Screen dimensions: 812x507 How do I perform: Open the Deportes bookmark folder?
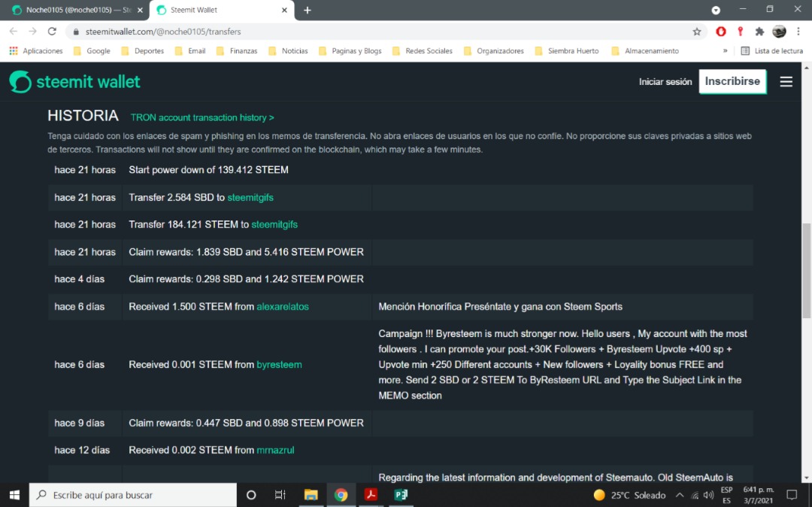tap(142, 50)
